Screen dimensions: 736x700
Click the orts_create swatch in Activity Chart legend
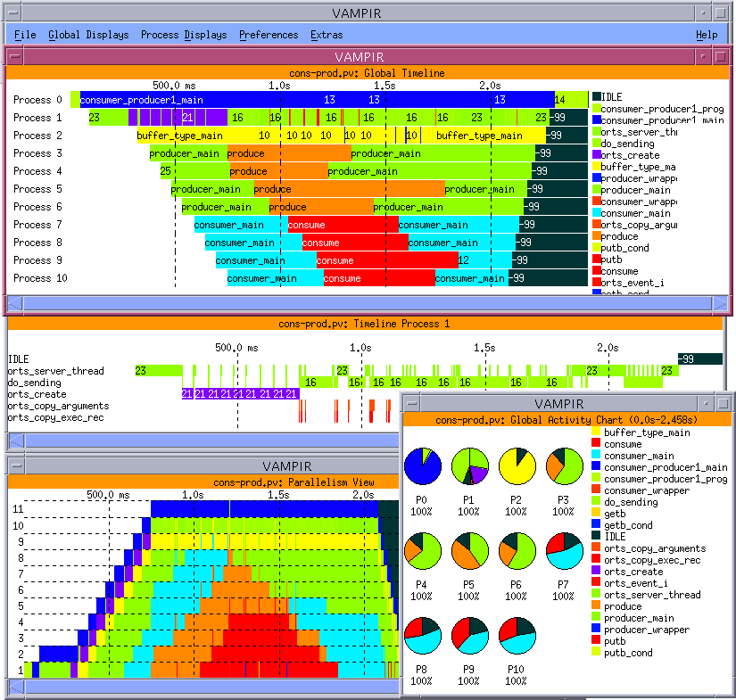pyautogui.click(x=596, y=571)
